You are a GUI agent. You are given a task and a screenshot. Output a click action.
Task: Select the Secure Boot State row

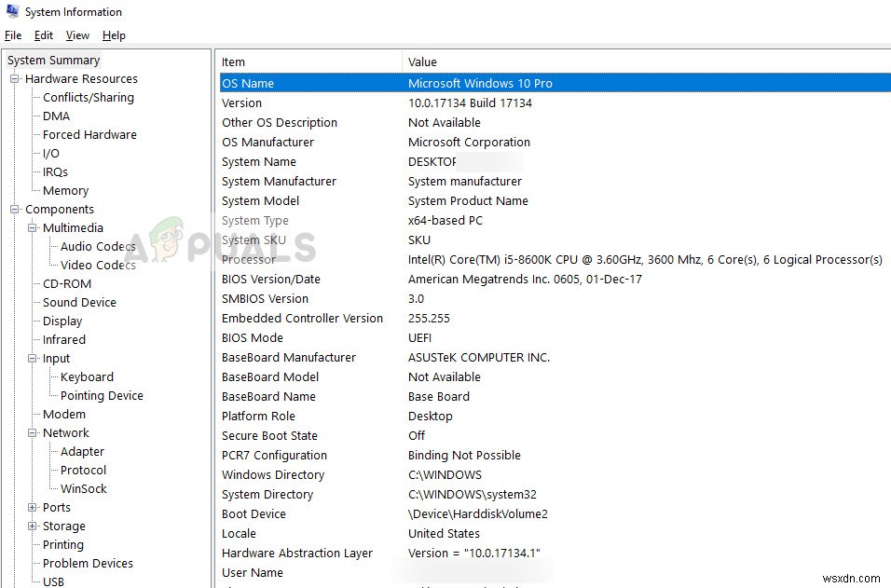click(x=555, y=436)
